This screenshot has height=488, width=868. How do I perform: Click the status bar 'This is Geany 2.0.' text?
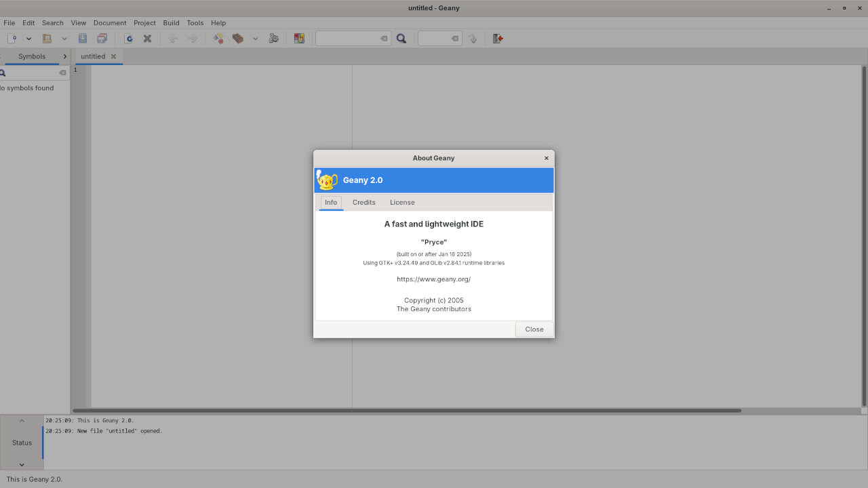34,479
